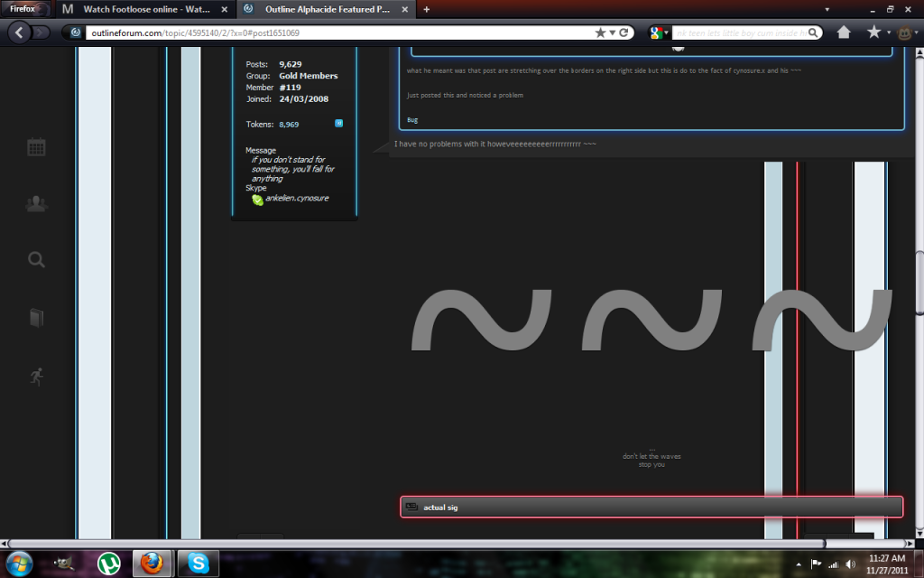Switch to the Watch Footloose online tab
924x578 pixels.
144,9
